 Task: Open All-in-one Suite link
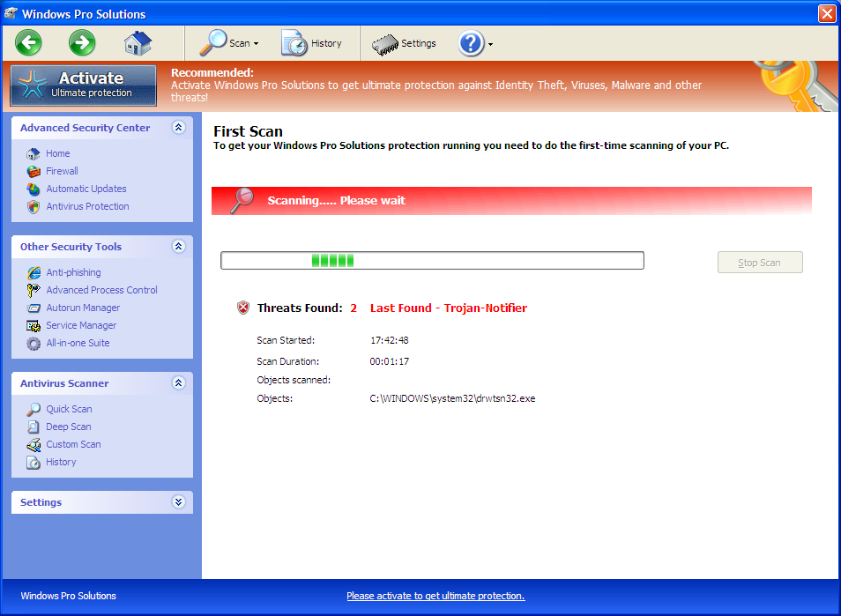[78, 343]
